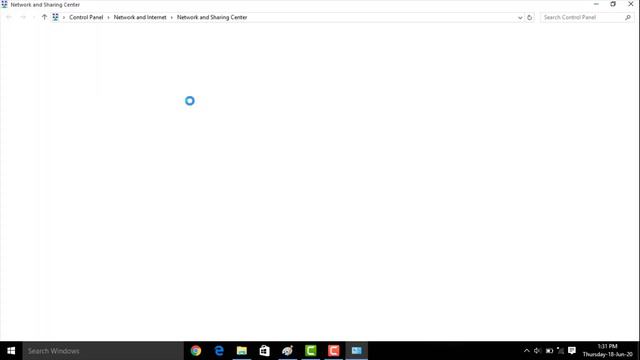
Task: Expand chevron after Network and Internet breadcrumb
Action: coord(172,18)
